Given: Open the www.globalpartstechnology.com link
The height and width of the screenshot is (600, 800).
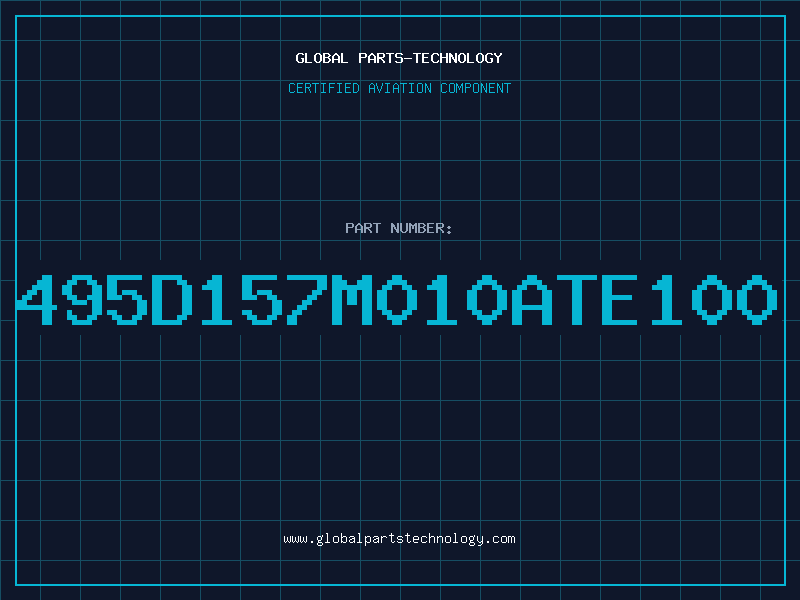Looking at the screenshot, I should point(399,539).
